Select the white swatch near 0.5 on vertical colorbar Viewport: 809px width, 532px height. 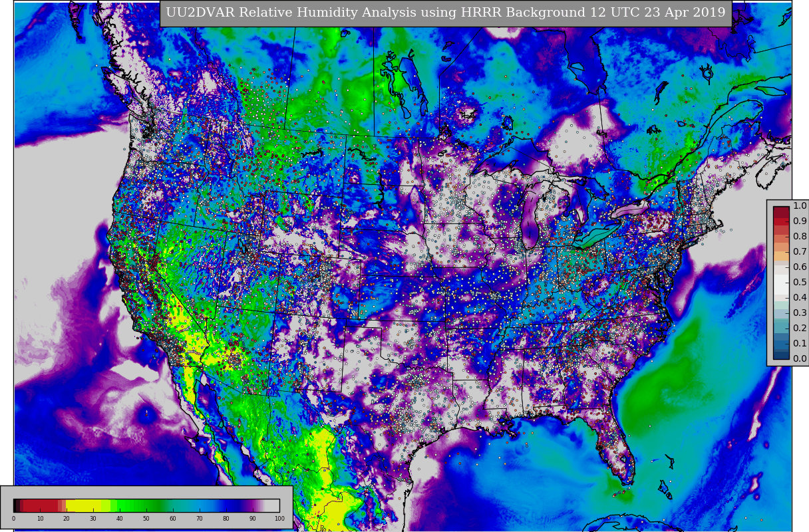(x=781, y=285)
